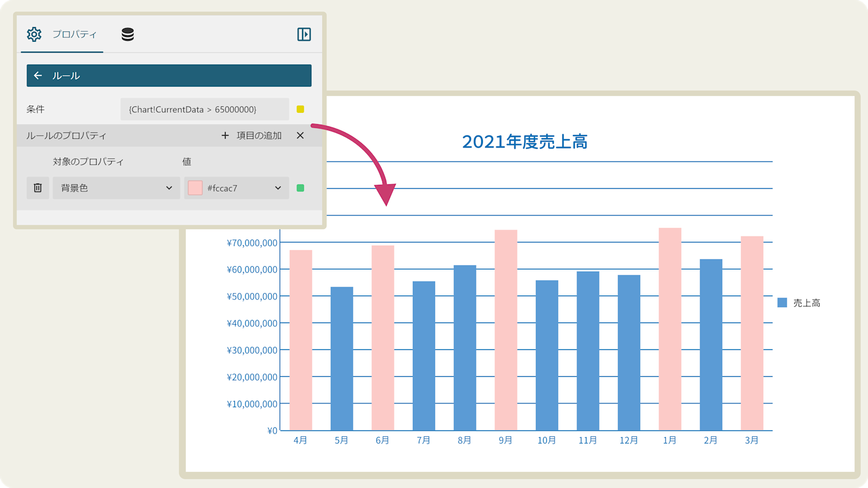Click the pink #fccac7 color swatch
Viewport: 868px width, 488px height.
(x=195, y=188)
